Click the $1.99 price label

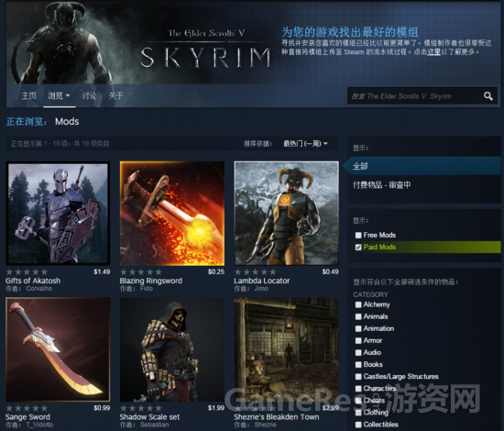tap(216, 408)
